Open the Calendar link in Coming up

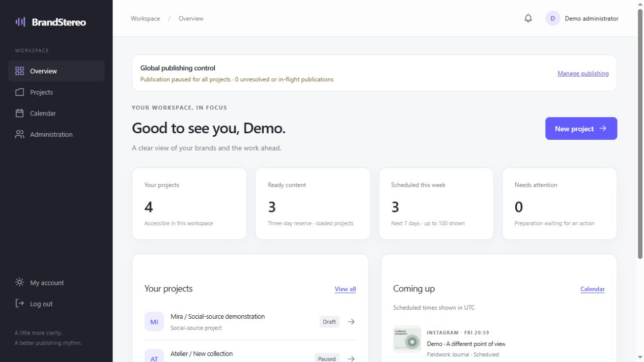pos(593,289)
